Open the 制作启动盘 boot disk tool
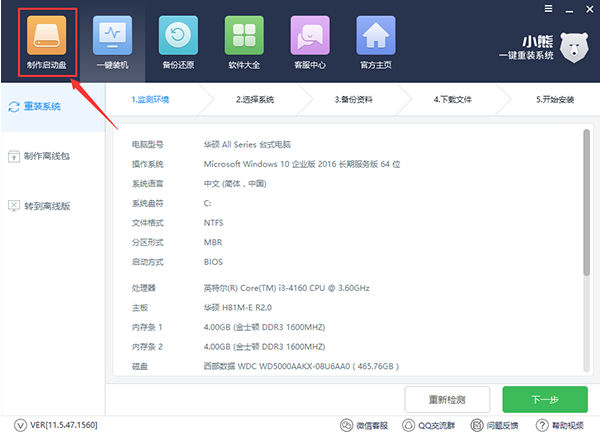The image size is (600, 433). [x=47, y=42]
